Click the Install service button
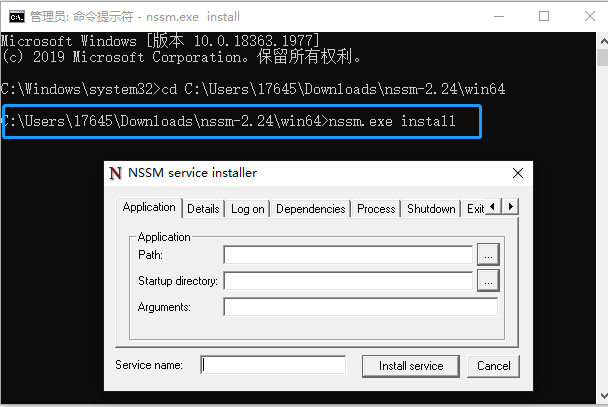Screen dimensions: 608x407 [411, 366]
